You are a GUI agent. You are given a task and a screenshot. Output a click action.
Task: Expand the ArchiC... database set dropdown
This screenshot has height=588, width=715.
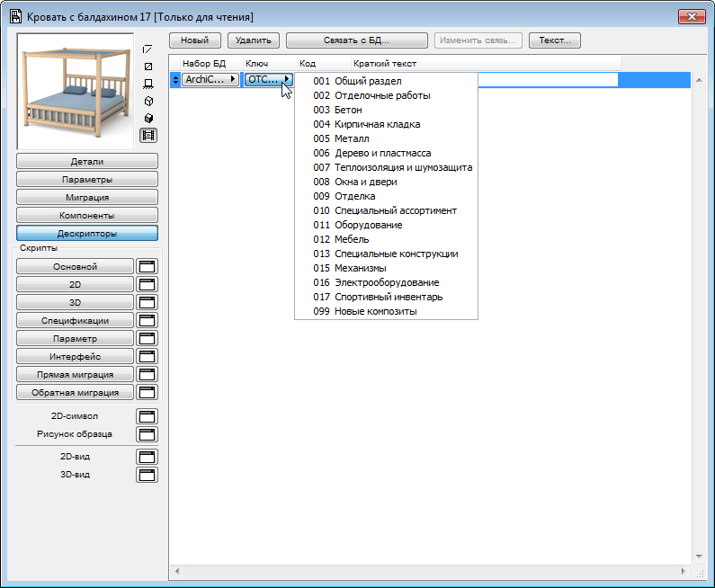[210, 79]
